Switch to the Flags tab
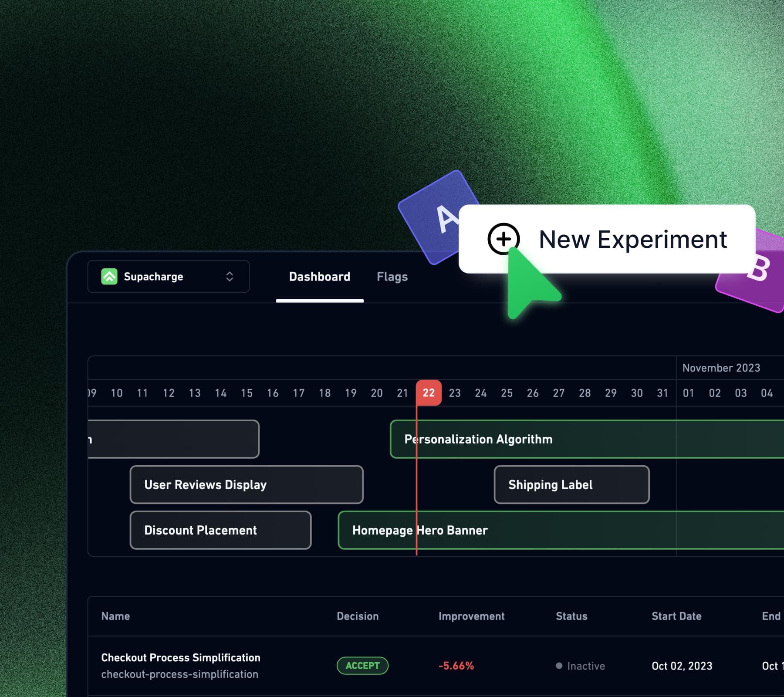The width and height of the screenshot is (784, 697). (392, 277)
